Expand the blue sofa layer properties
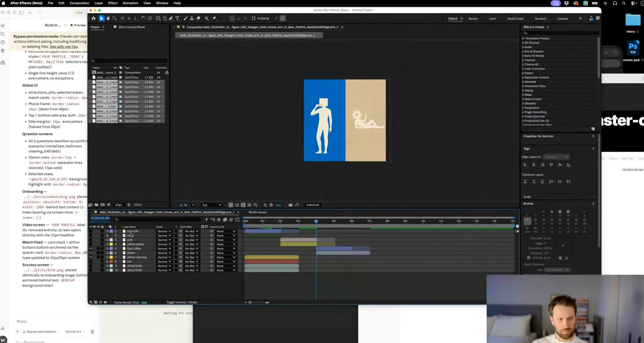 pos(107,231)
